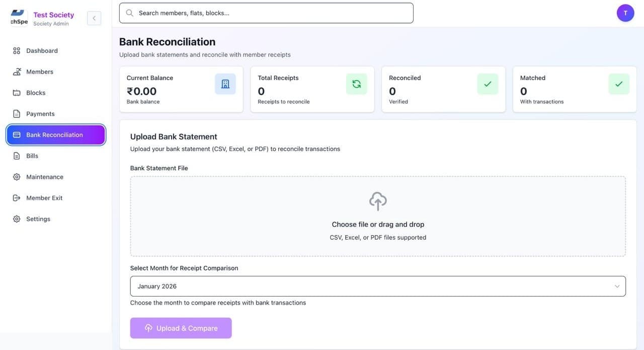The image size is (644, 350).
Task: Open the January 2026 month dropdown
Action: pos(378,286)
